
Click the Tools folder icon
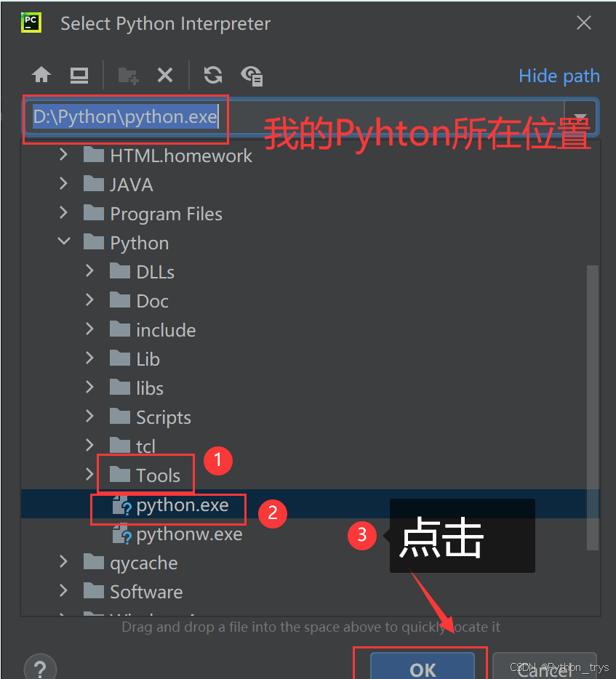click(120, 474)
